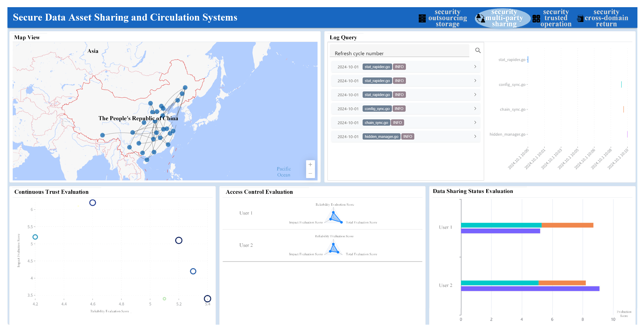Screen dimensions: 644x332
Task: Click the security trusted operation icon
Action: click(536, 18)
